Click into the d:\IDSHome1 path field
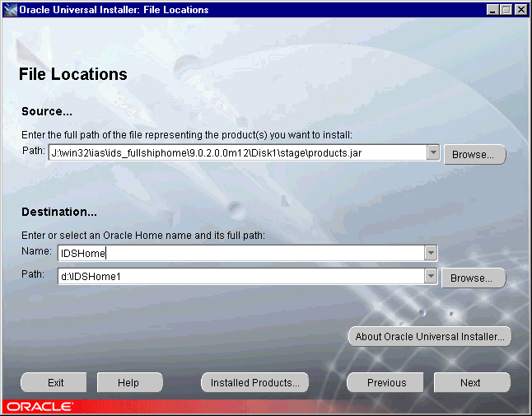The image size is (532, 416). click(x=241, y=276)
